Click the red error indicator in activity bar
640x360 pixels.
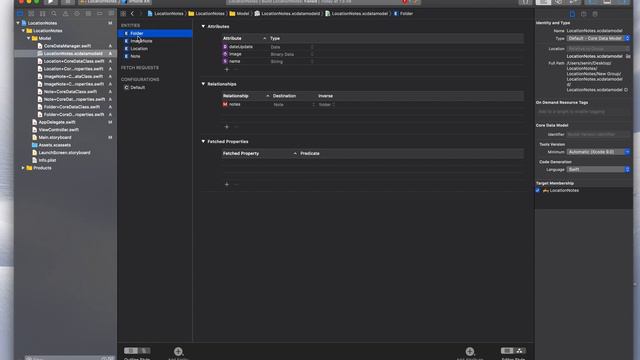405,2
